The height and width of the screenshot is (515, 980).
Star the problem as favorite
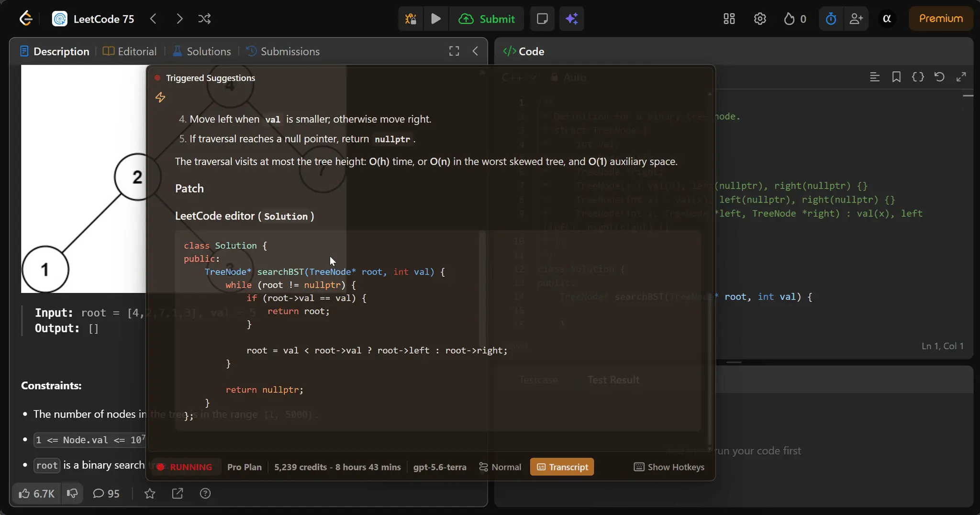pos(150,493)
